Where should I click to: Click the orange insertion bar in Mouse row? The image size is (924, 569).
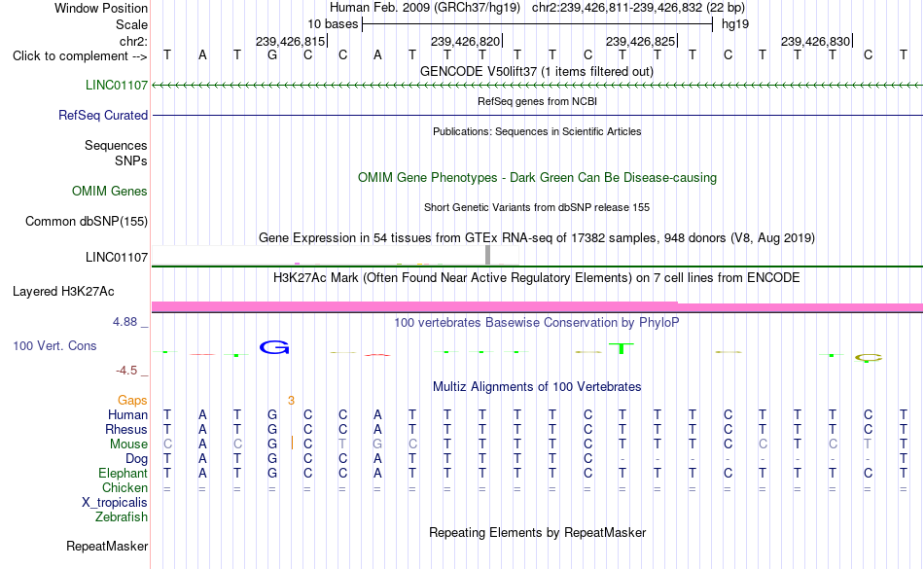[292, 443]
